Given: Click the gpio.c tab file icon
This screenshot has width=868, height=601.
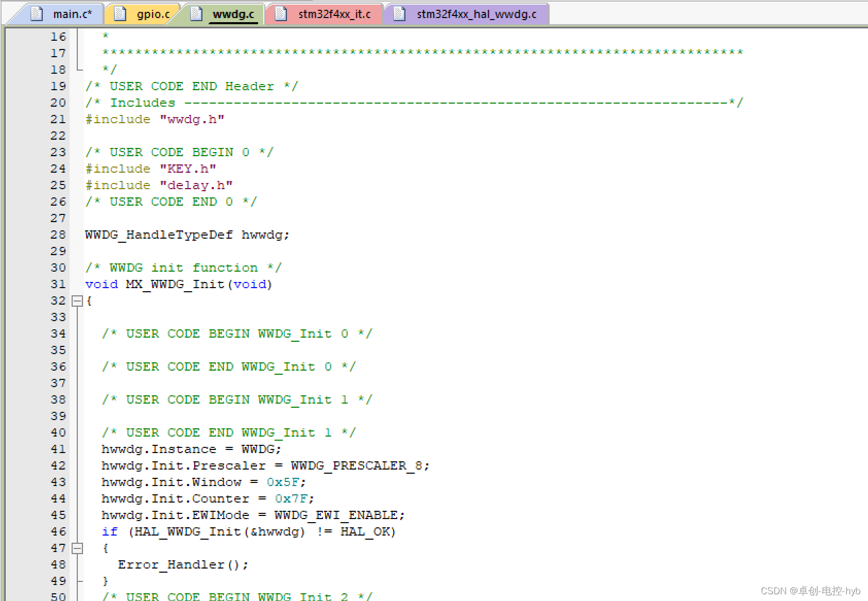Looking at the screenshot, I should point(120,14).
